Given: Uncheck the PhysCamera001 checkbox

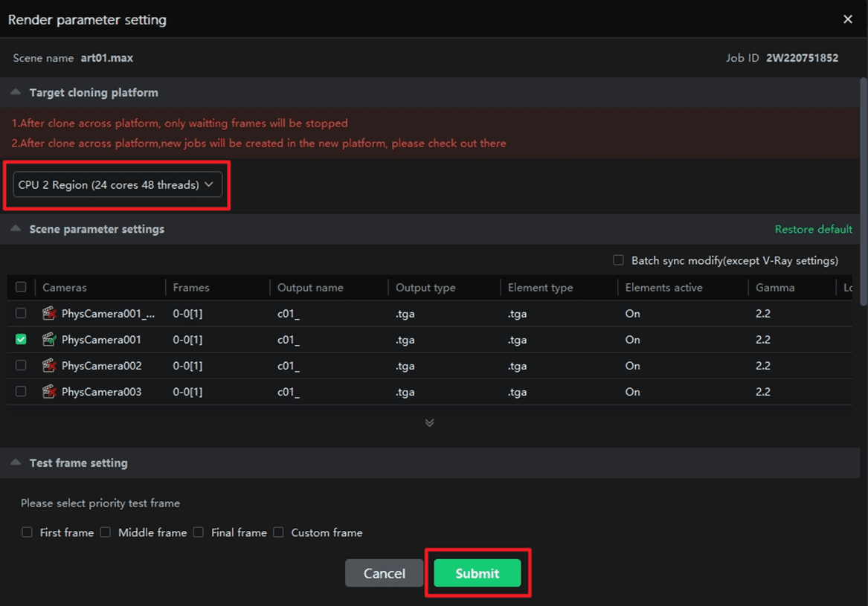Looking at the screenshot, I should pos(21,340).
